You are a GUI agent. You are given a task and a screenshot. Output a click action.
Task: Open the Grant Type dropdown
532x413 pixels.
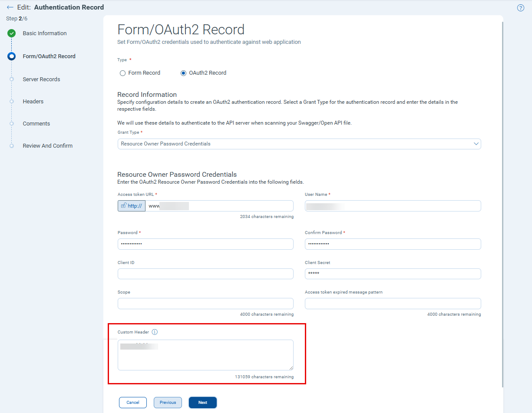coord(299,144)
